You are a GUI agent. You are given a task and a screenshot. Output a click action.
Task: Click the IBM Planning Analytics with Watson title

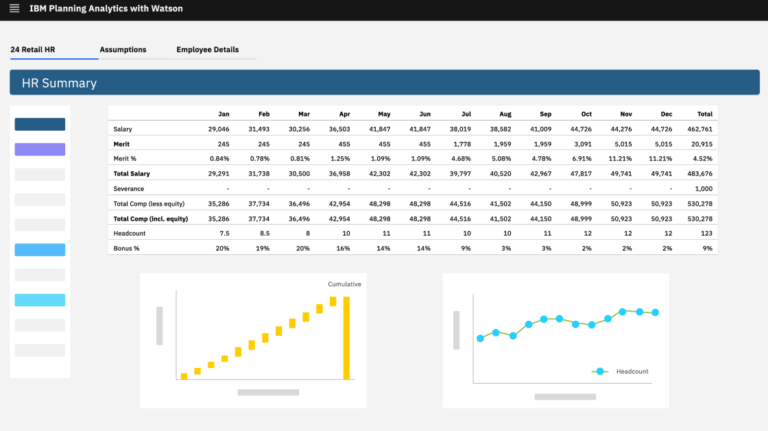[x=106, y=9]
